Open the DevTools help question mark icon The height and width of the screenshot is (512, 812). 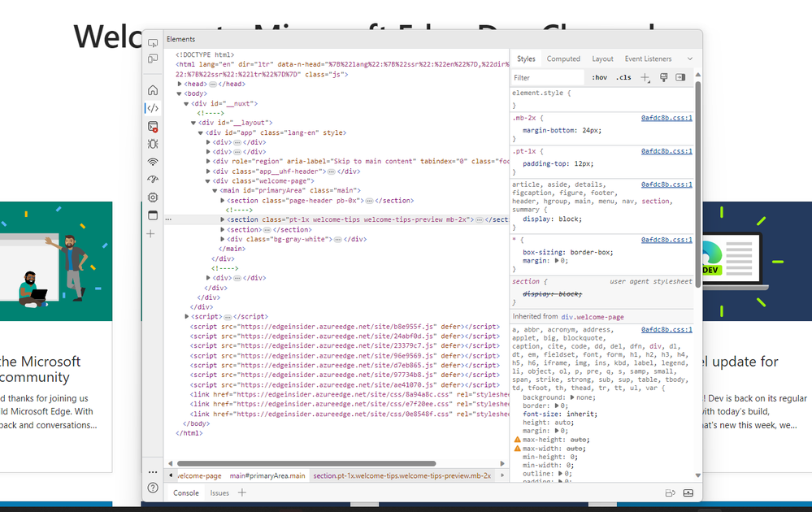153,488
